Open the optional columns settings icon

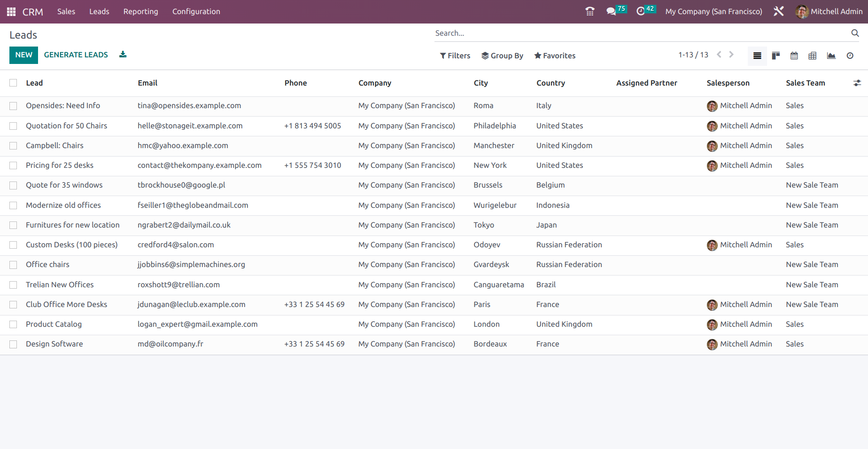click(x=857, y=83)
